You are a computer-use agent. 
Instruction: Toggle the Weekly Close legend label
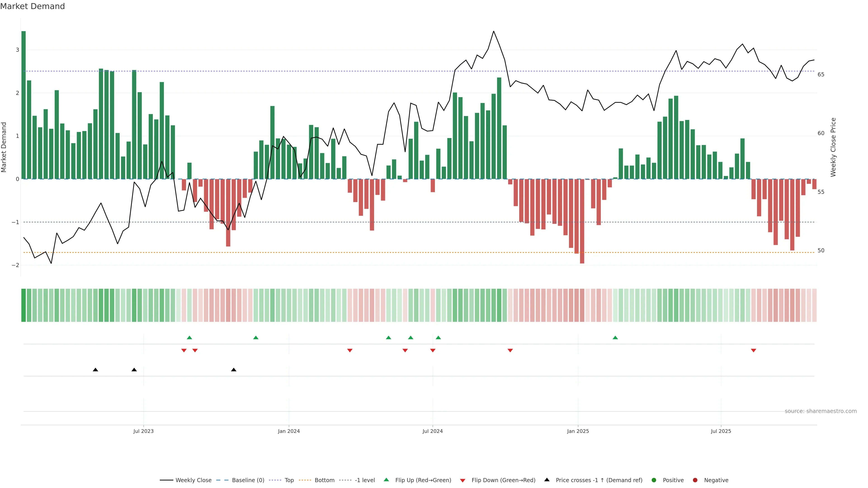[x=193, y=480]
